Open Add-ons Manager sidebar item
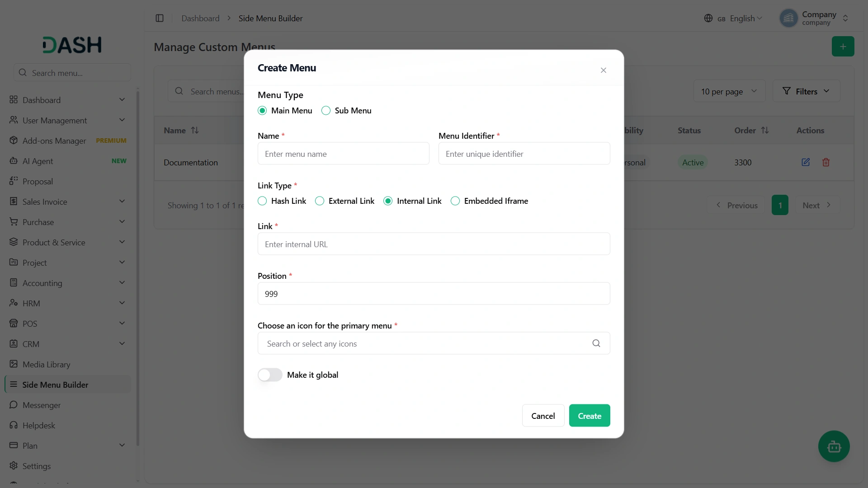The image size is (868, 488). (68, 141)
